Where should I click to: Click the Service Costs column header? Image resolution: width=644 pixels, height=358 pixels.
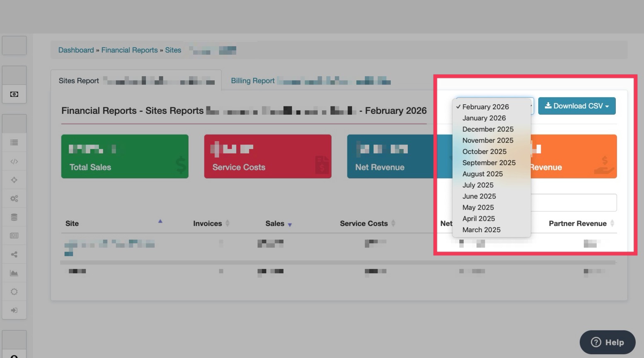tap(364, 223)
